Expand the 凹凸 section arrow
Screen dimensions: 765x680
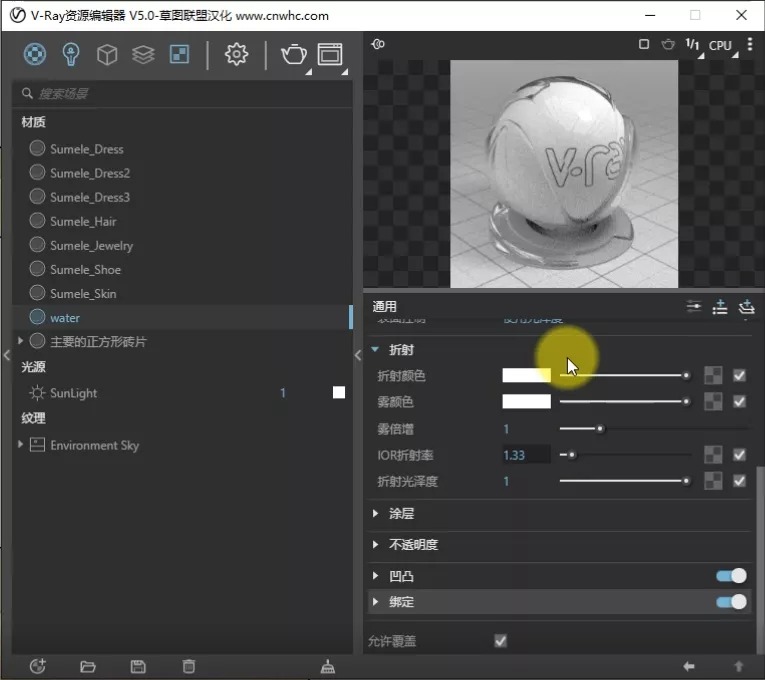[x=375, y=576]
